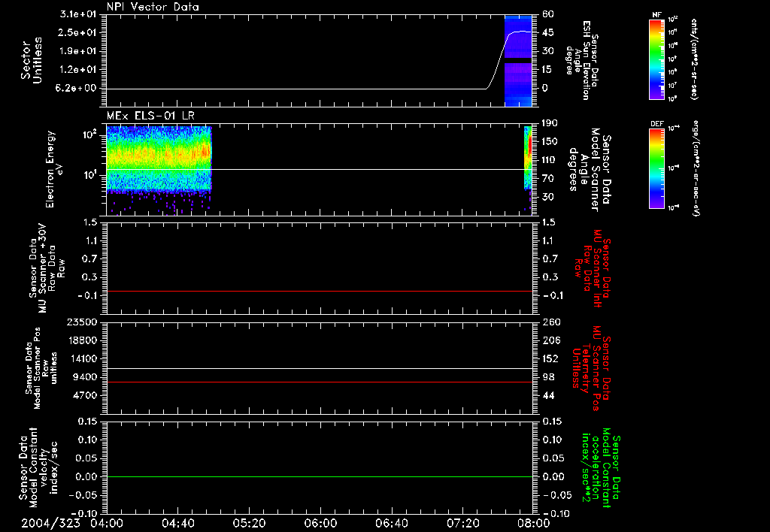Click the '1.9e+01' sector tick value
The width and height of the screenshot is (770, 532).
click(78, 51)
